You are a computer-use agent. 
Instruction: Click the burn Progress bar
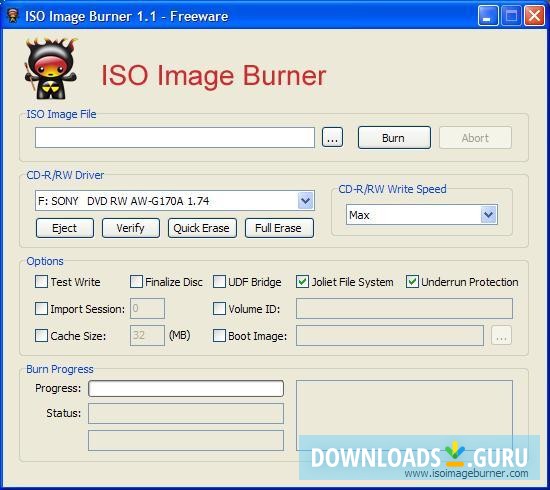[x=186, y=389]
